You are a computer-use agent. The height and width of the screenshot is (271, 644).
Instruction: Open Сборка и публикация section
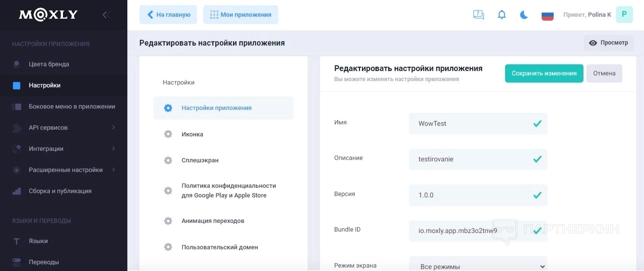click(63, 191)
